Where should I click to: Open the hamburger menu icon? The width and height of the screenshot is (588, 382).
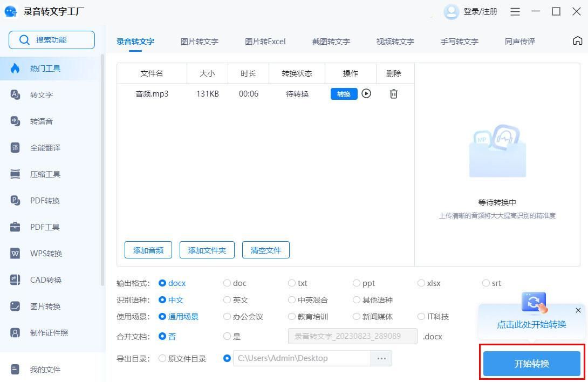(515, 12)
